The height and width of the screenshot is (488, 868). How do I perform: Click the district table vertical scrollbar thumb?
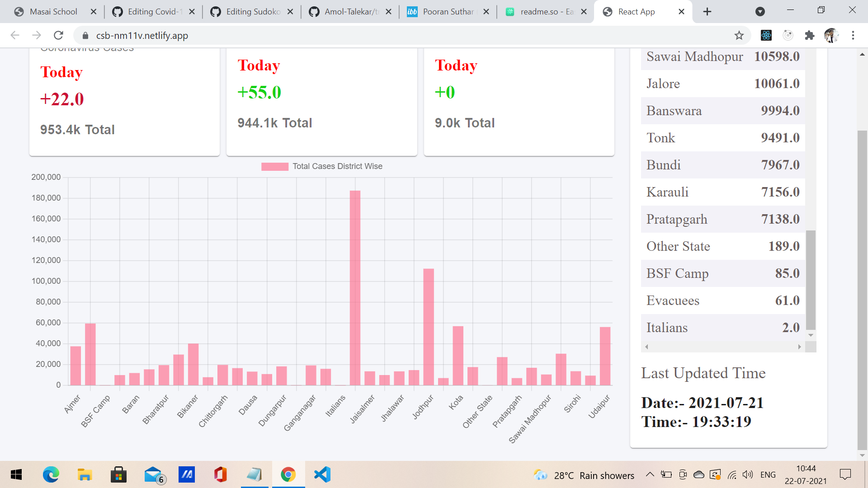(811, 280)
